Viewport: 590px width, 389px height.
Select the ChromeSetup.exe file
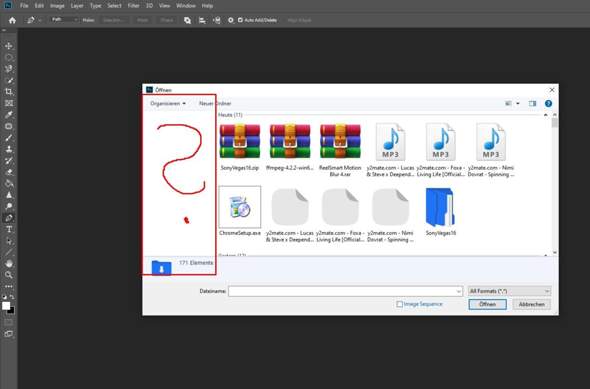[x=240, y=211]
